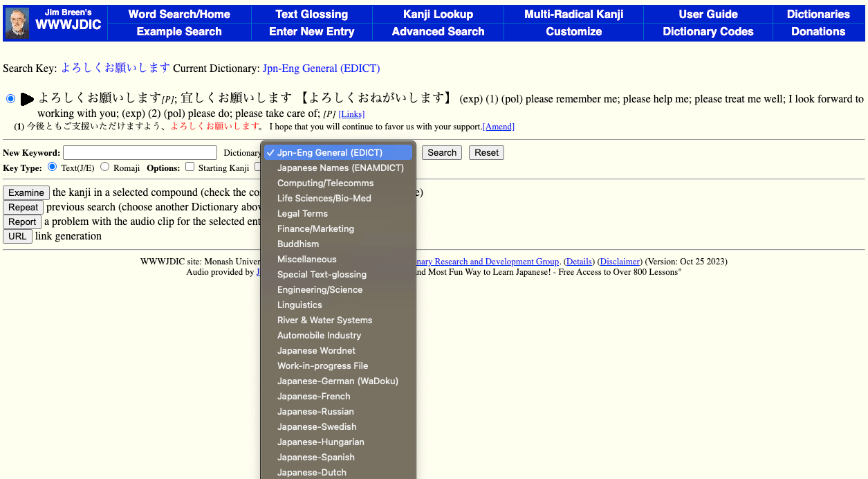Viewport: 868px width, 479px height.
Task: Switch Key Type to Romaji
Action: 105,167
